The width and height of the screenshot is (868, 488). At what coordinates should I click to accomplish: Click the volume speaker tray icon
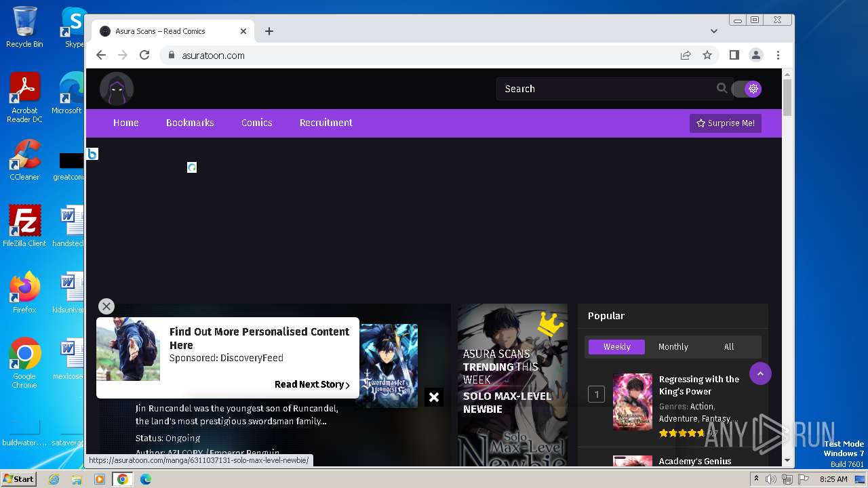click(771, 479)
